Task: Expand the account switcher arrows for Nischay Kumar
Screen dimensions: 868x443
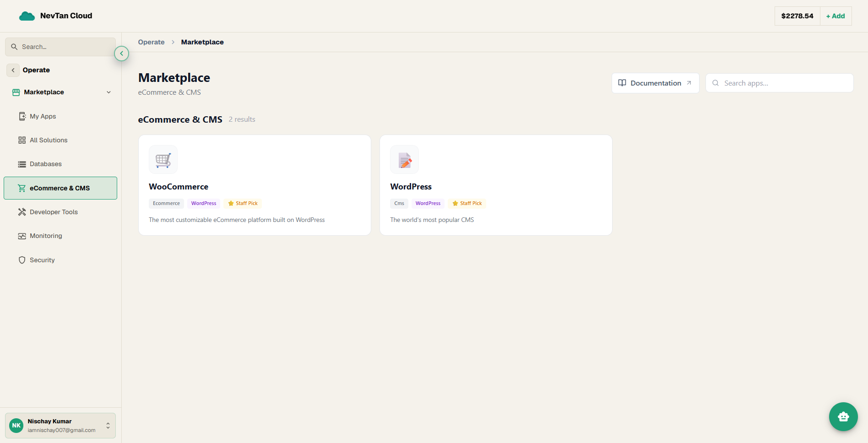Action: click(x=108, y=426)
